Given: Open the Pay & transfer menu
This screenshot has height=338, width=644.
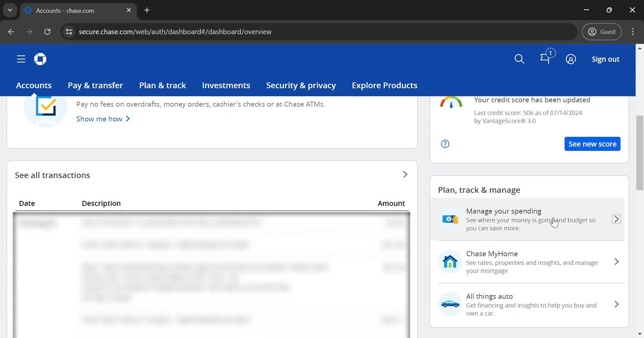Looking at the screenshot, I should [95, 85].
